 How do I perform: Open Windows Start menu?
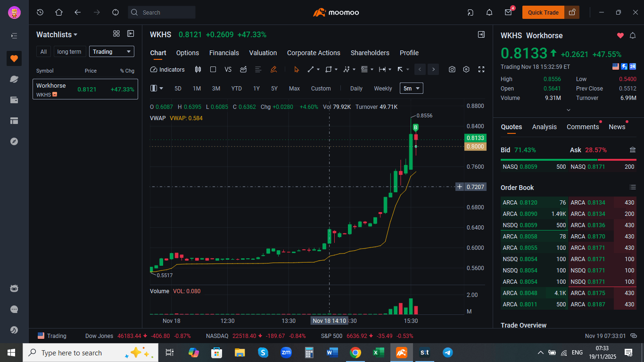11,353
